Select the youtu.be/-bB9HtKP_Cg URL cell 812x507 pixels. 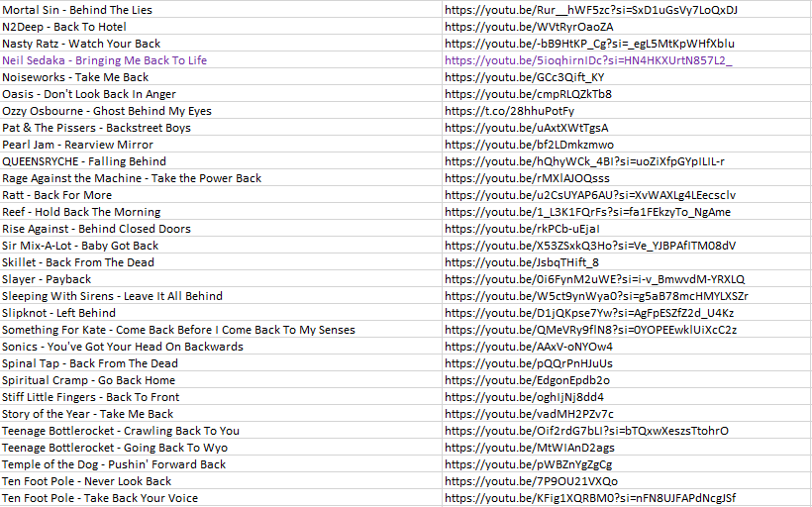click(x=627, y=43)
